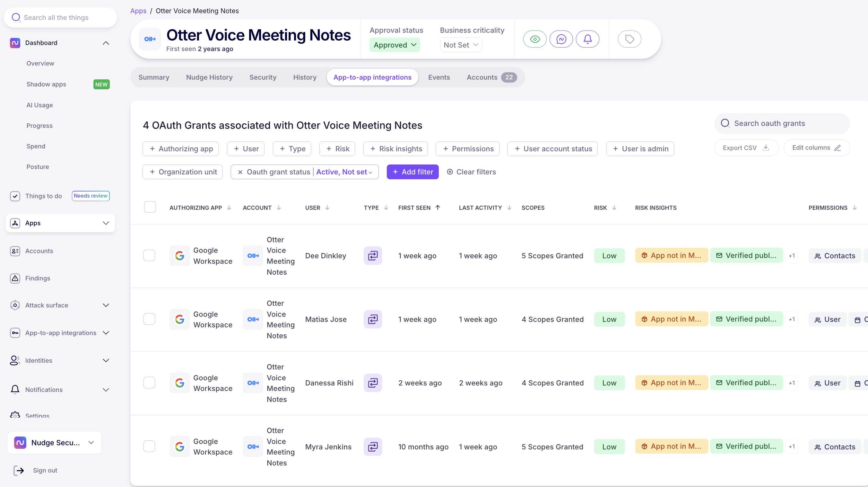Add the Authorizing app filter

(x=181, y=149)
